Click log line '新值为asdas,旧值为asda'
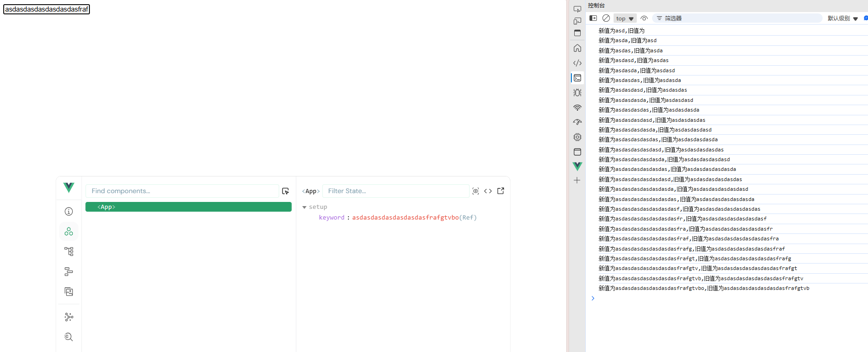The height and width of the screenshot is (352, 868). tap(631, 50)
